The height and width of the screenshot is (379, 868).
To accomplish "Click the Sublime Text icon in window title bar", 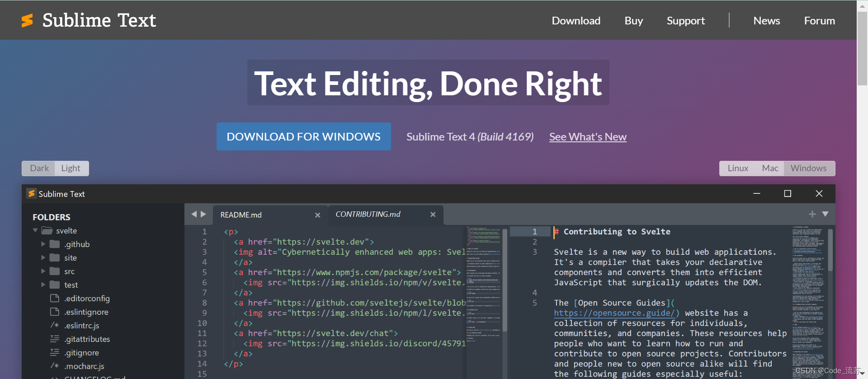I will point(31,193).
